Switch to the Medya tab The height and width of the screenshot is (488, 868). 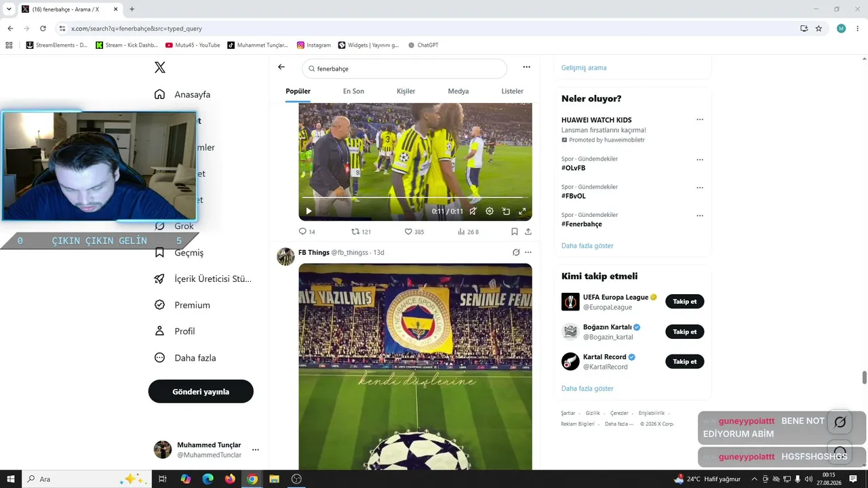[458, 91]
